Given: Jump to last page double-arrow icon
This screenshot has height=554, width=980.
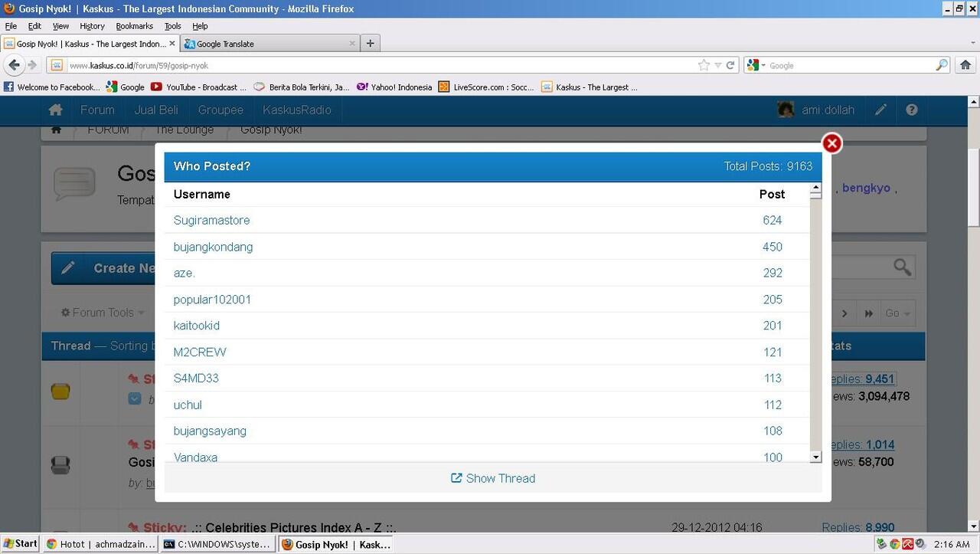Looking at the screenshot, I should (x=869, y=313).
